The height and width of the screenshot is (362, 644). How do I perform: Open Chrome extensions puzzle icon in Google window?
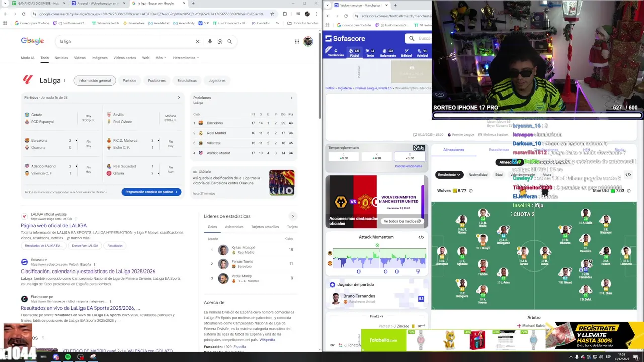pyautogui.click(x=285, y=14)
